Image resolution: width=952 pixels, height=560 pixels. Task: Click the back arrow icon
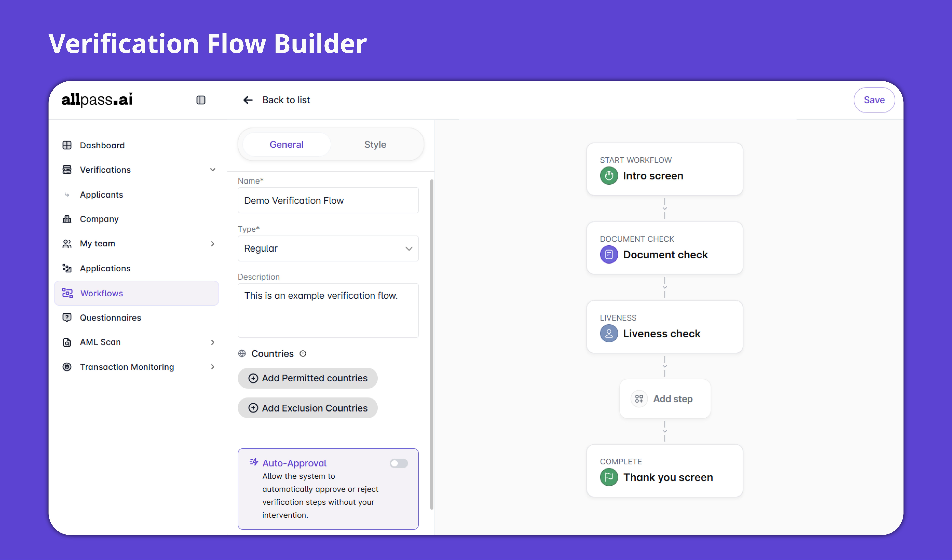[248, 100]
